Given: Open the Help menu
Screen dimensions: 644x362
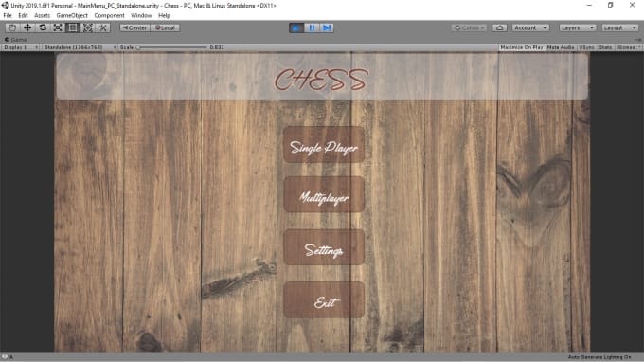Looking at the screenshot, I should coord(164,15).
